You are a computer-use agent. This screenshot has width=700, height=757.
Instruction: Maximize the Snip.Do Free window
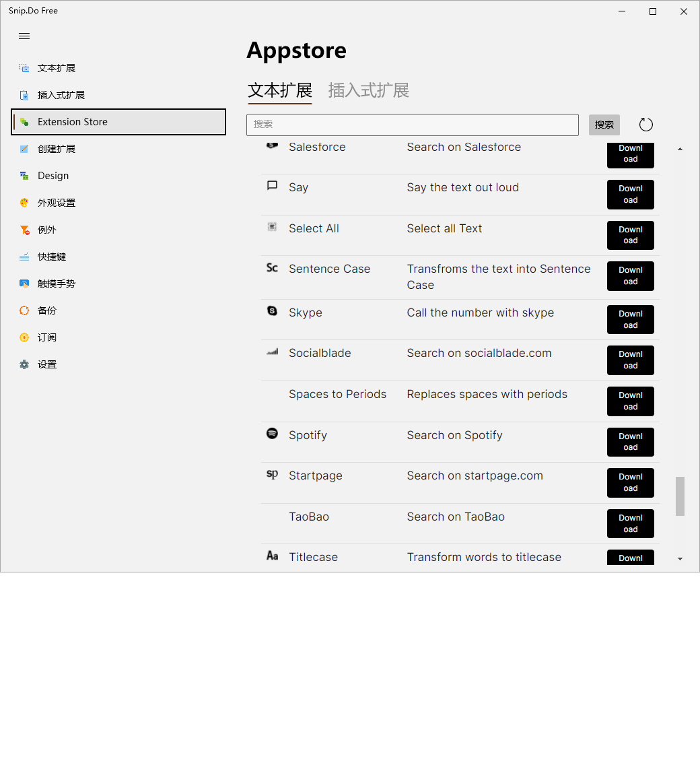[653, 11]
